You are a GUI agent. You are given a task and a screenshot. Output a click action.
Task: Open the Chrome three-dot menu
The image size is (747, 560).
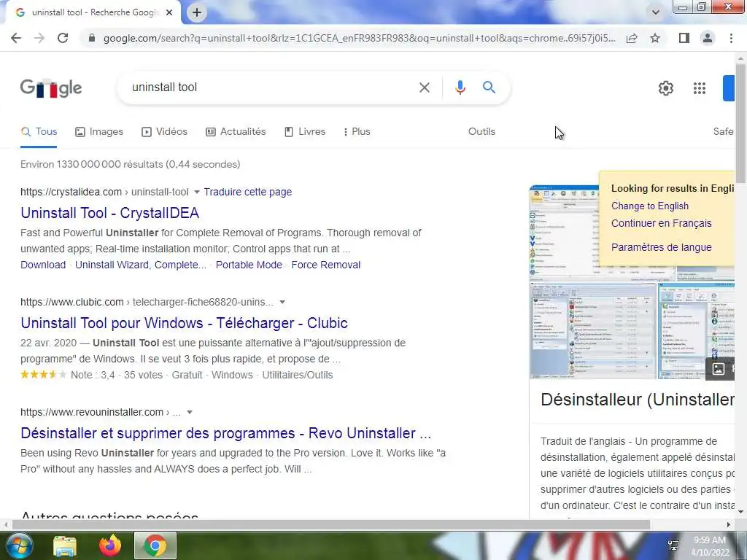(731, 38)
